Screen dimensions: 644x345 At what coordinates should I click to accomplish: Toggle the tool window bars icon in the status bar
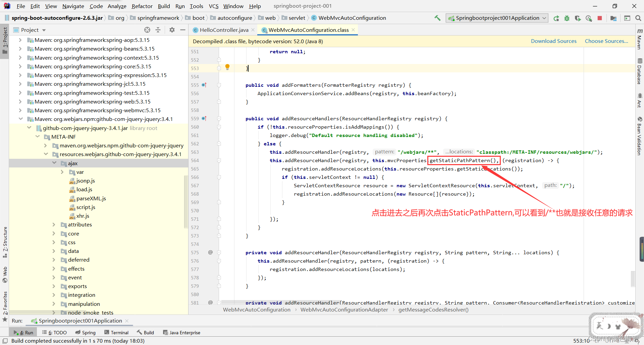pyautogui.click(x=5, y=341)
